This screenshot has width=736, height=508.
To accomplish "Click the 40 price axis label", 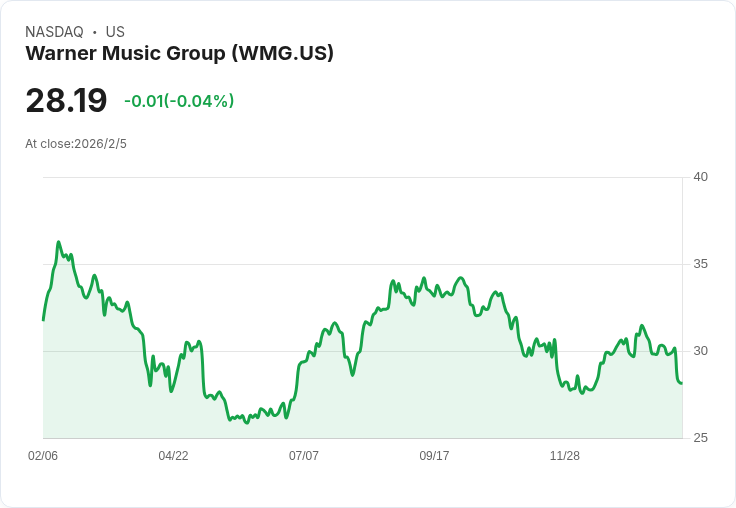I will [700, 177].
